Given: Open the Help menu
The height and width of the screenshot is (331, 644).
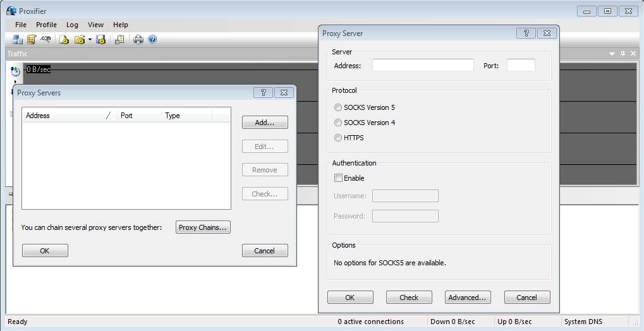Looking at the screenshot, I should 120,25.
